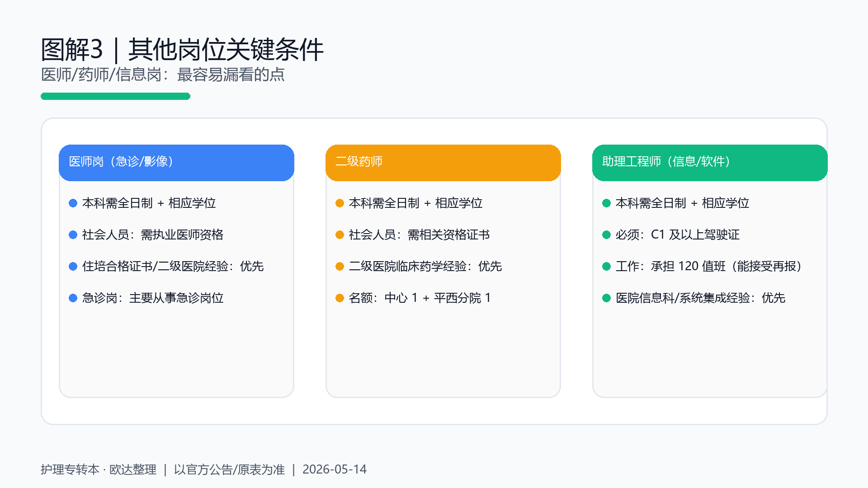The image size is (868, 488).
Task: Click subtitle 医师/药师/信息岗：最容易漏看的点
Action: [163, 75]
